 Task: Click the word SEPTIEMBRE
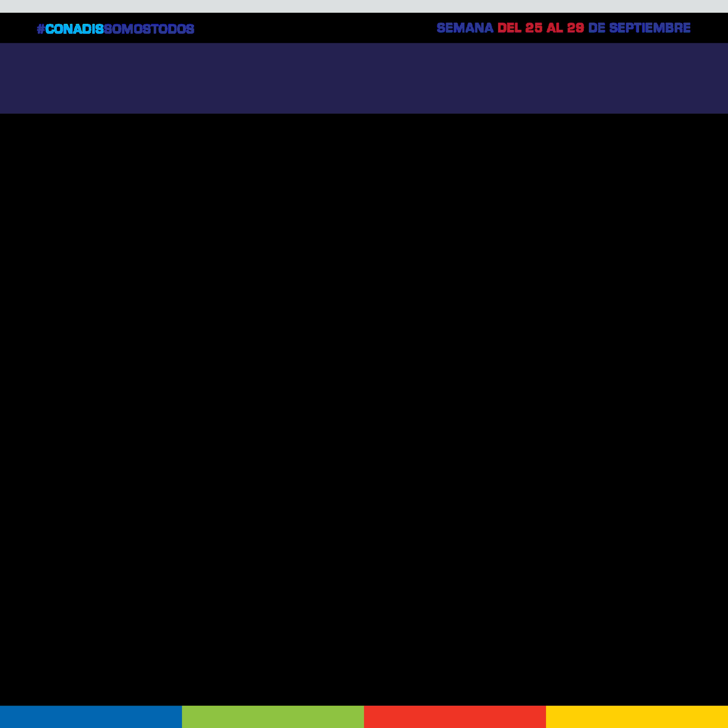pyautogui.click(x=650, y=28)
